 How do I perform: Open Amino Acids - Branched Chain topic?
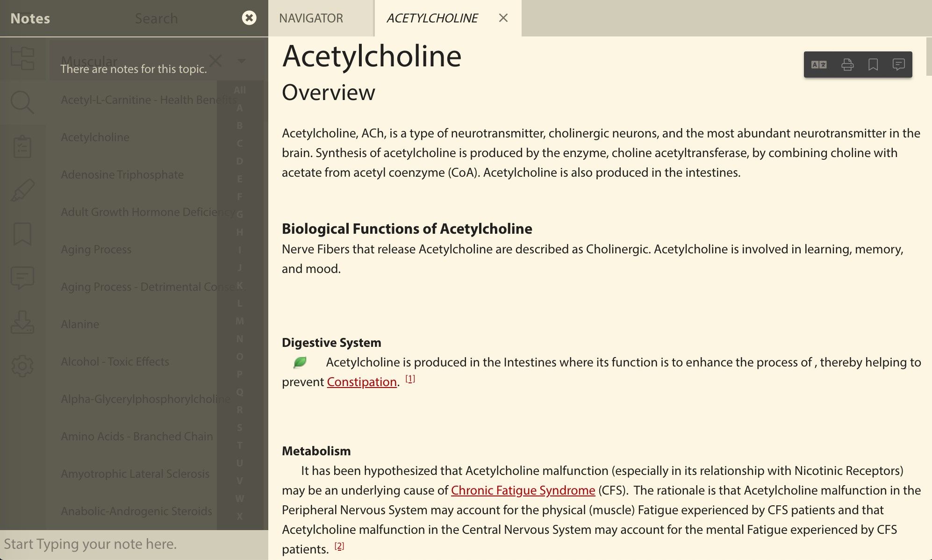137,437
